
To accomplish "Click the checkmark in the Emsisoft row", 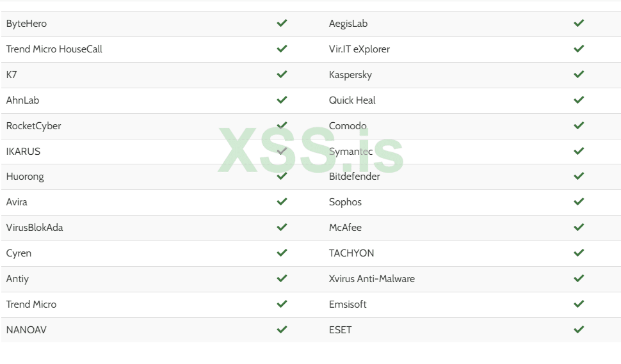I will click(579, 304).
